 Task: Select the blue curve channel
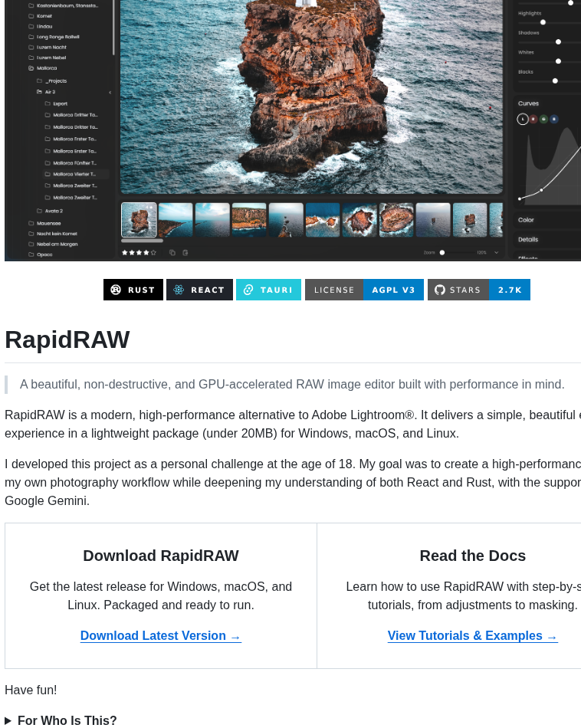pos(553,120)
